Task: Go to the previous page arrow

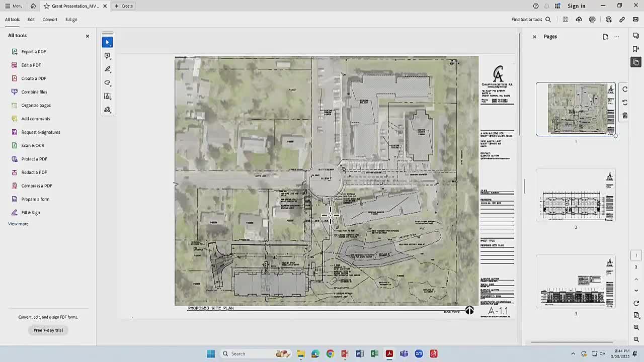Action: click(x=636, y=280)
